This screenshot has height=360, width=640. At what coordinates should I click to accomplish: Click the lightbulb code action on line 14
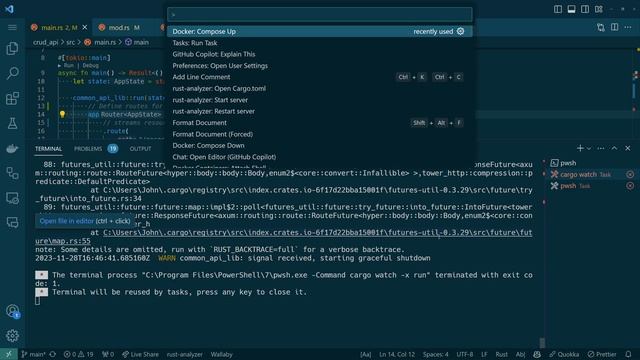[x=62, y=114]
